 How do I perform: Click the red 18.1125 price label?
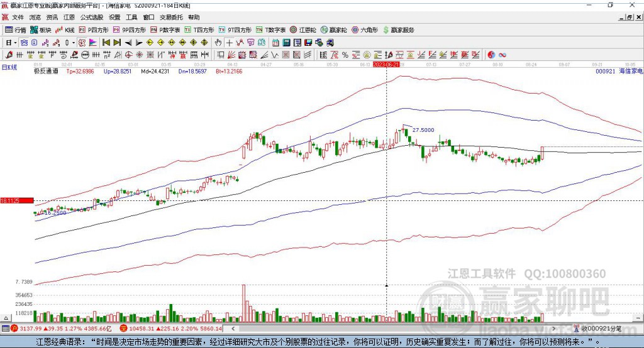17,200
